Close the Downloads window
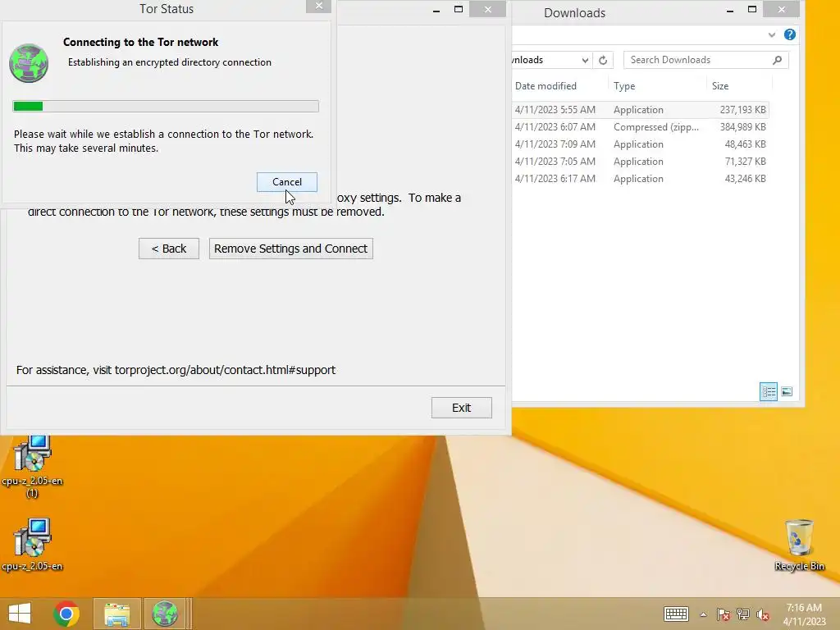The image size is (840, 630). (782, 9)
